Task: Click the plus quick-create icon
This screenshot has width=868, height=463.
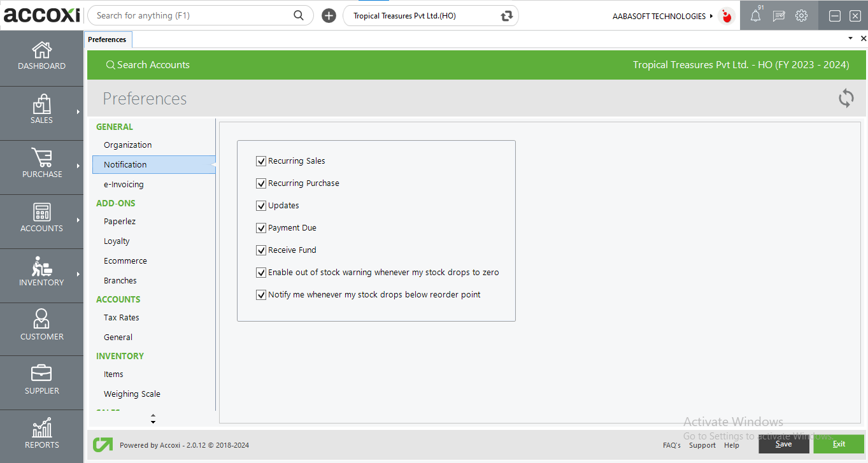Action: pos(329,16)
